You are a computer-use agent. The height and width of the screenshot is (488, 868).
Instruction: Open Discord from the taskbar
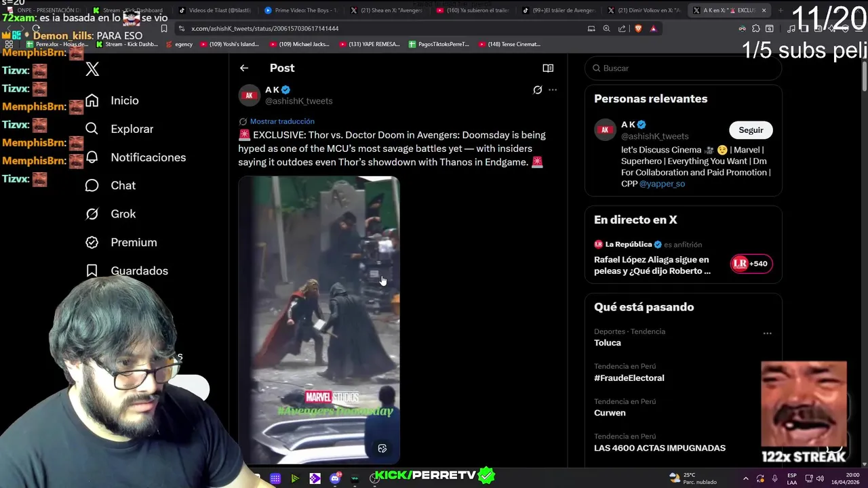click(x=335, y=479)
